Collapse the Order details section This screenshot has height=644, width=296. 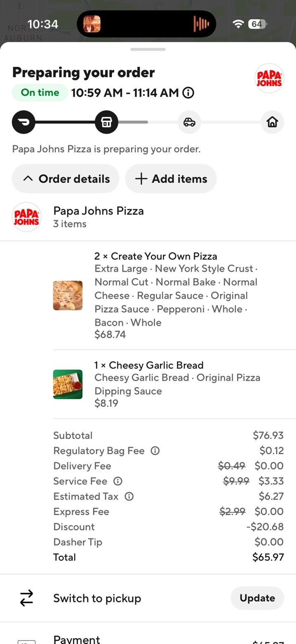click(66, 179)
